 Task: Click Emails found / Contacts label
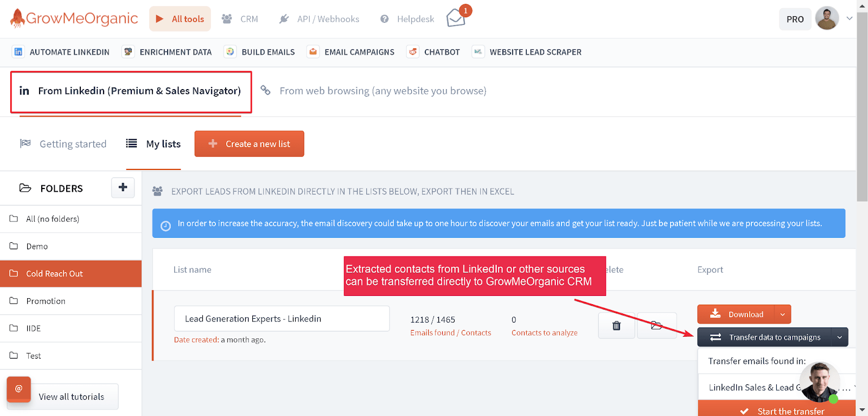tap(450, 333)
